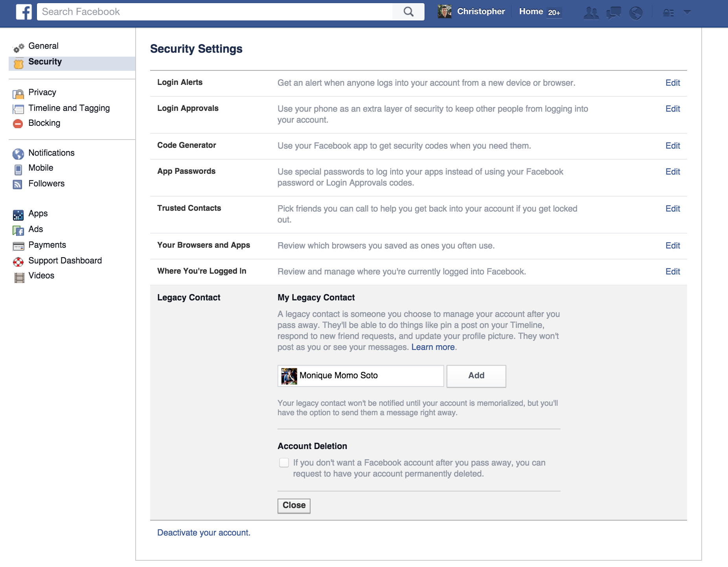Click the Timeline and Tagging icon
728x567 pixels.
point(18,109)
